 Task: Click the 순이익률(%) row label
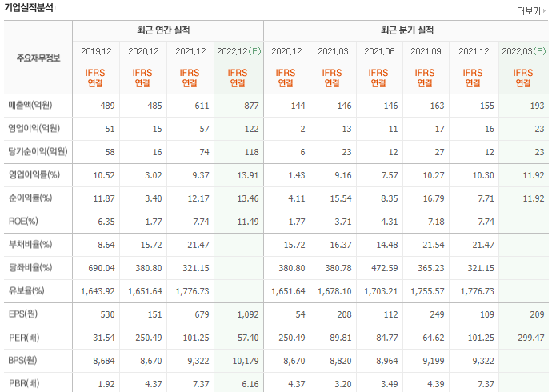coord(30,198)
